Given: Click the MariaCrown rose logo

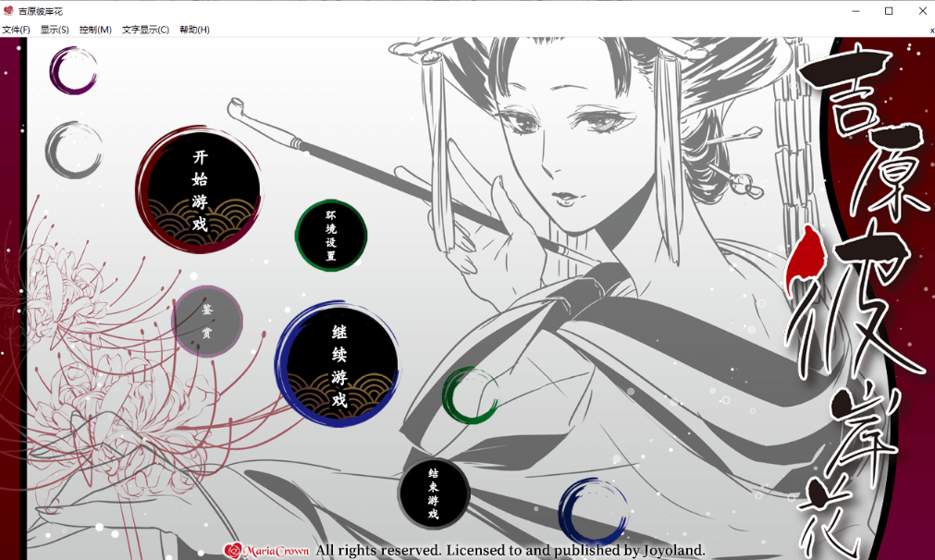Looking at the screenshot, I should coord(234,551).
